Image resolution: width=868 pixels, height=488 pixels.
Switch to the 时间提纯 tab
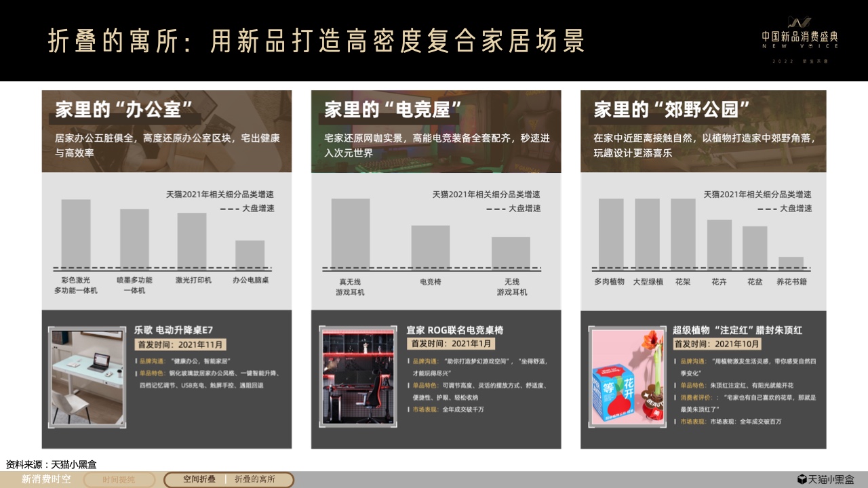(119, 479)
